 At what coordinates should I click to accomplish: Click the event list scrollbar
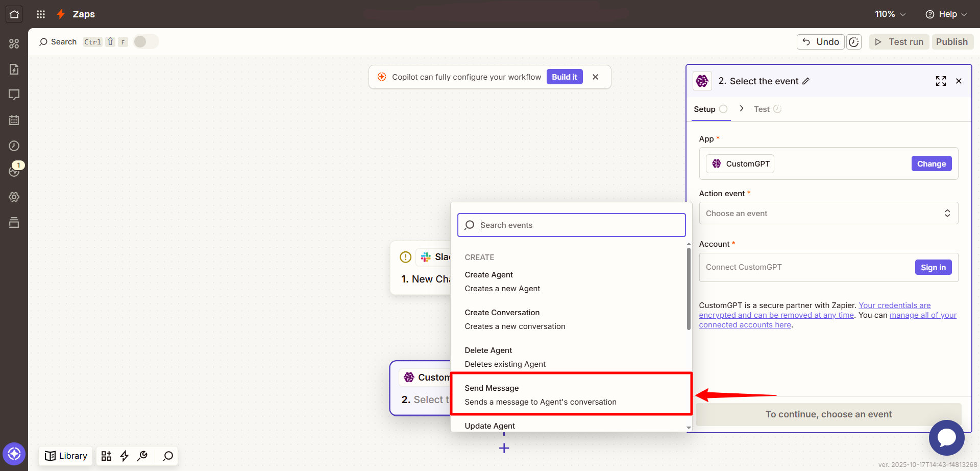pyautogui.click(x=689, y=289)
